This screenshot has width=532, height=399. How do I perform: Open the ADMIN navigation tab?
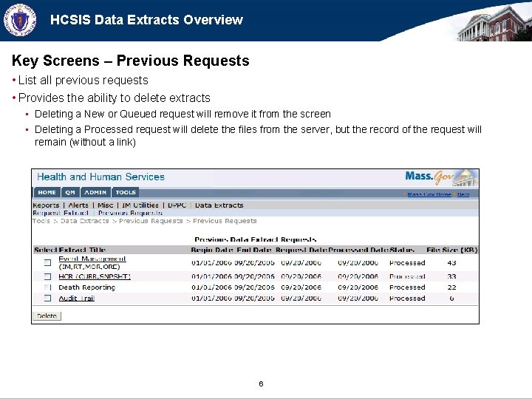point(95,192)
